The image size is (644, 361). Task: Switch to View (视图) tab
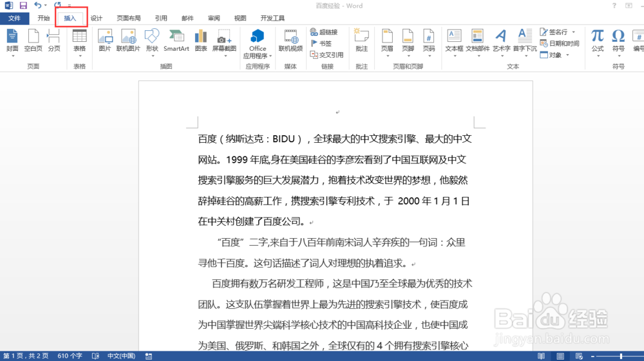click(x=240, y=19)
